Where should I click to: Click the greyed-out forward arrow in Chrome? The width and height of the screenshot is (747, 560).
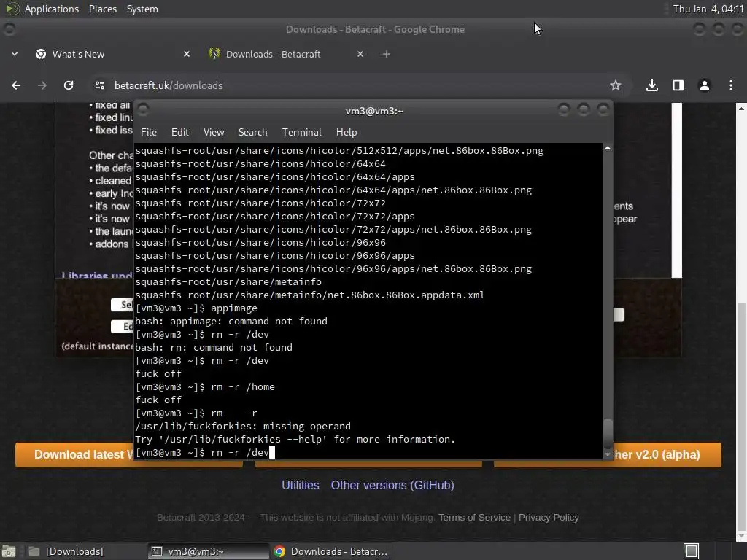pos(42,85)
